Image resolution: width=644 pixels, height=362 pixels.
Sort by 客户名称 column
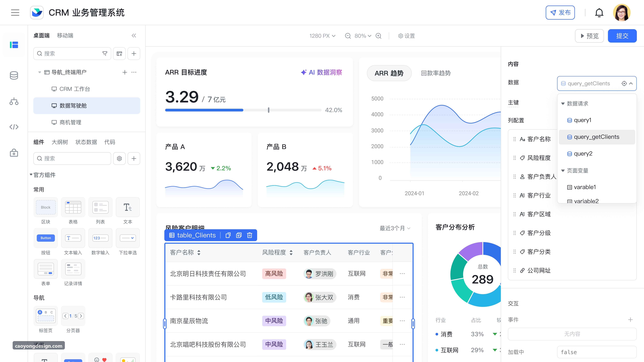[x=199, y=253]
